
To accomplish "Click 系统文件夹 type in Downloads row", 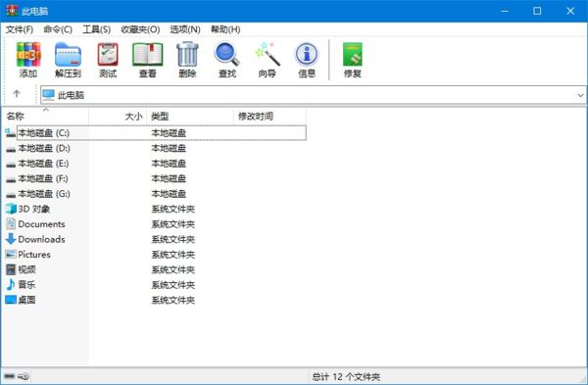I will tap(172, 239).
